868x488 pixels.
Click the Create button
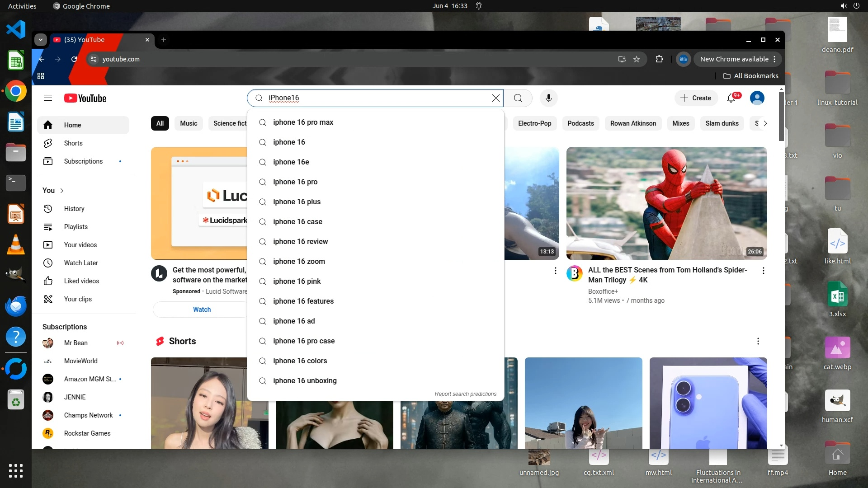pos(696,98)
